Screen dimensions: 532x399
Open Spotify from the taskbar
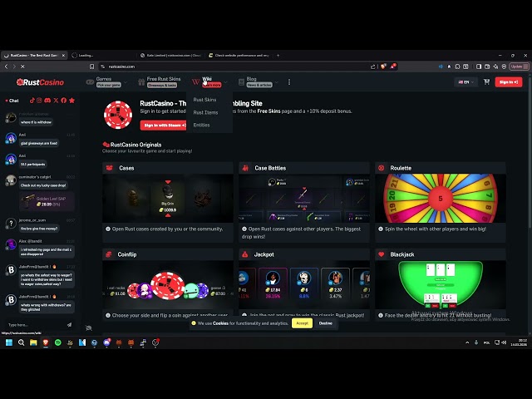(x=57, y=342)
